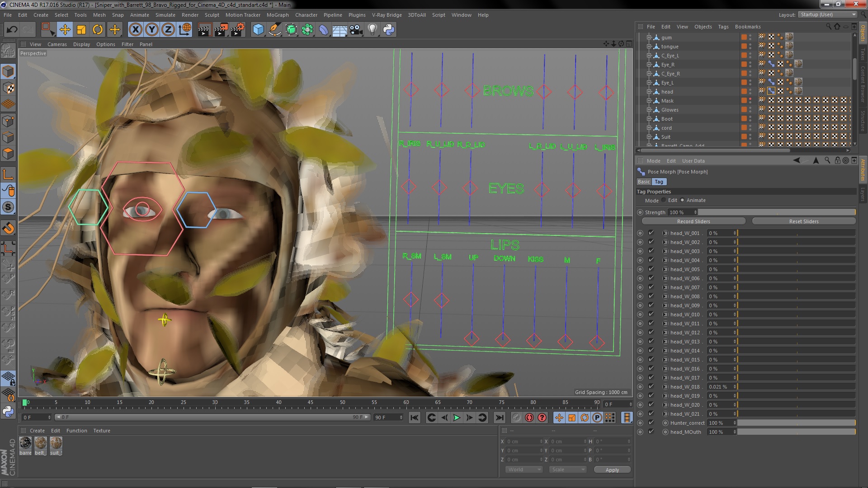Image resolution: width=868 pixels, height=488 pixels.
Task: Open the Objects panel Bookmarks menu
Action: coord(748,27)
